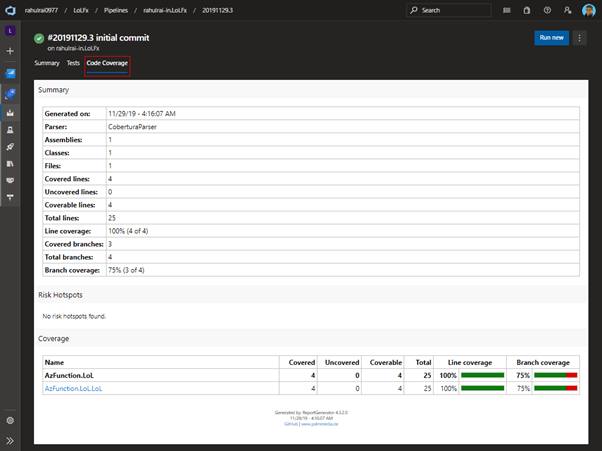Click the Azure DevOps logo icon
Viewport: 602px width, 451px height.
10,10
